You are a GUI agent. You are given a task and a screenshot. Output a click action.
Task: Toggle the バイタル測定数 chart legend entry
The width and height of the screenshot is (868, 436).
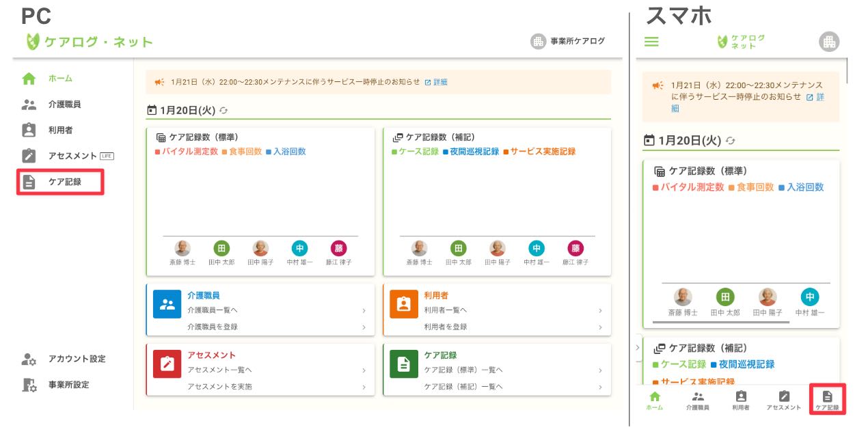188,151
